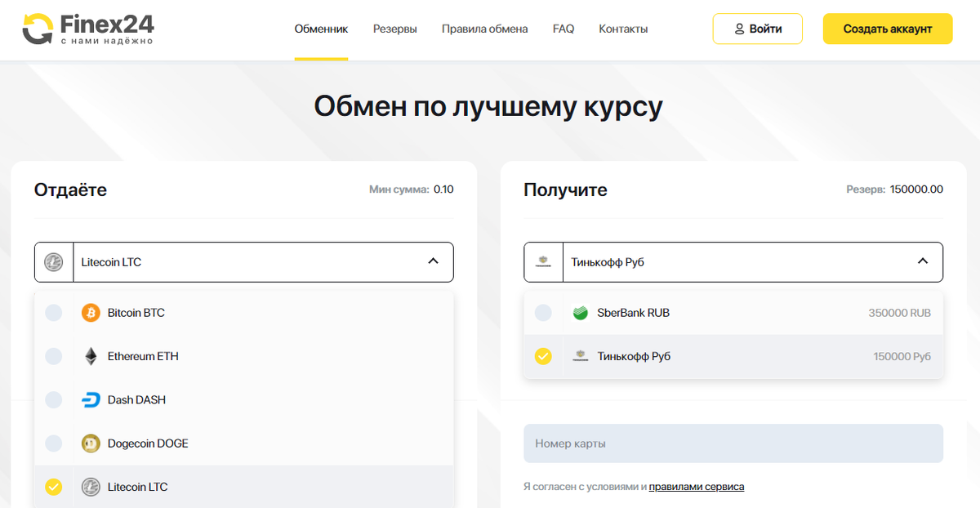Select Ethereum ETH radio button
Image resolution: width=980 pixels, height=508 pixels.
tap(53, 356)
